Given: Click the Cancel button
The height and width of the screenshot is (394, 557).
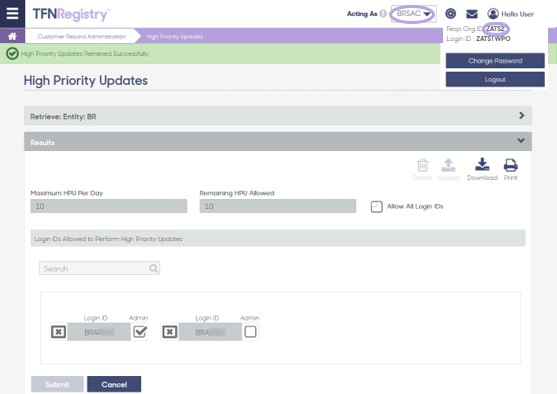Looking at the screenshot, I should tap(114, 384).
